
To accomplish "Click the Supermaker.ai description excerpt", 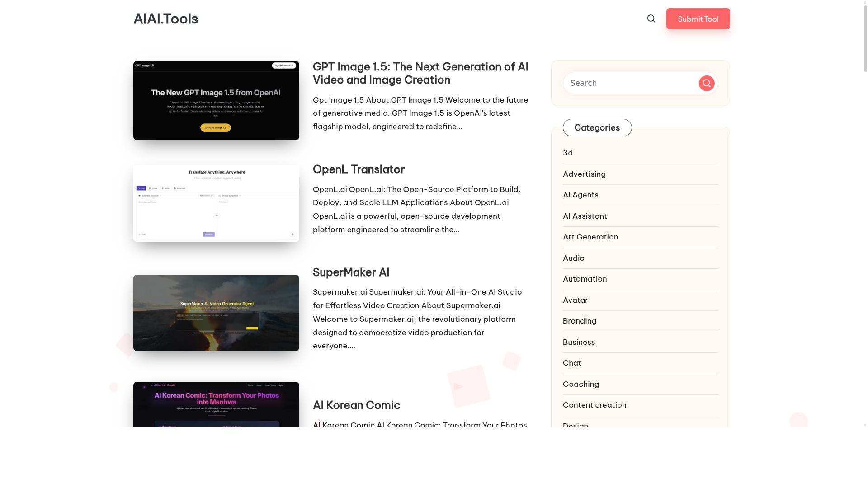I will [418, 319].
